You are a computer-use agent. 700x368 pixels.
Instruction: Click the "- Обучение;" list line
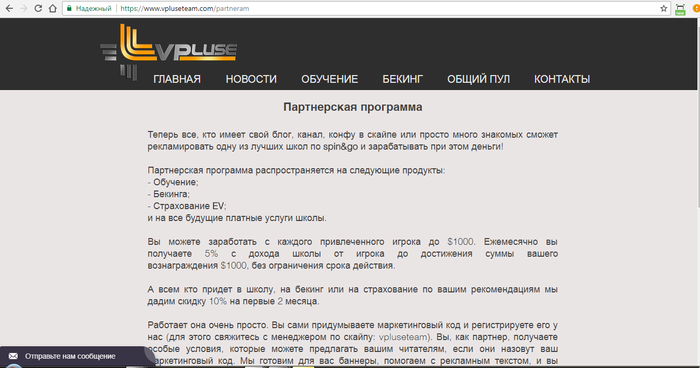pos(173,182)
